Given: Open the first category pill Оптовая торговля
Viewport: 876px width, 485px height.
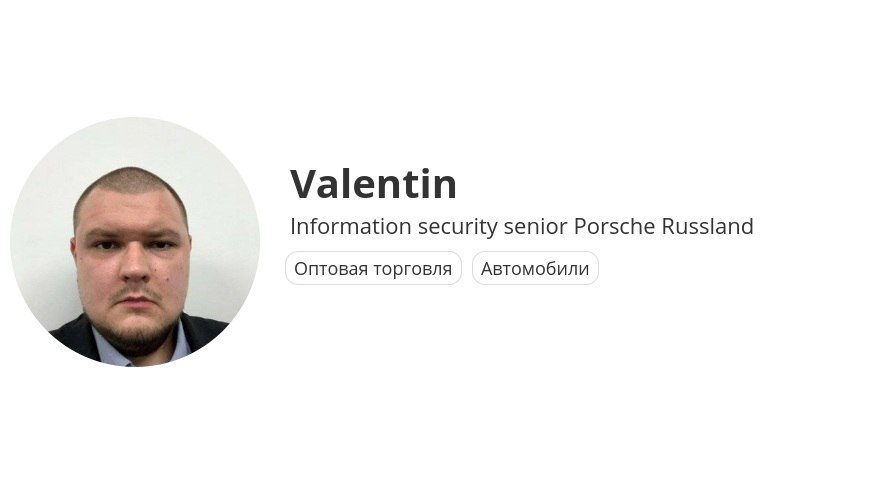Looking at the screenshot, I should click(373, 268).
